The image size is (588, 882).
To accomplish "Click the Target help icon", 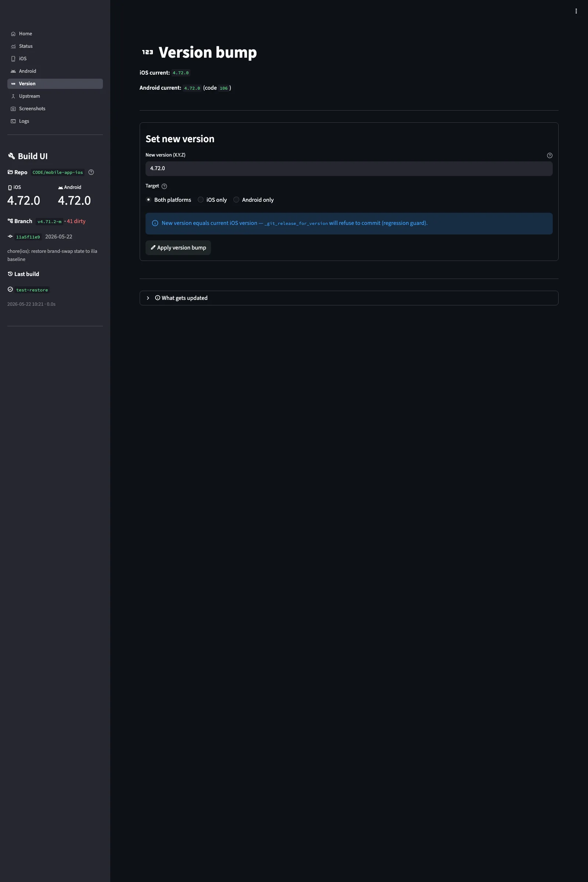I will [164, 186].
